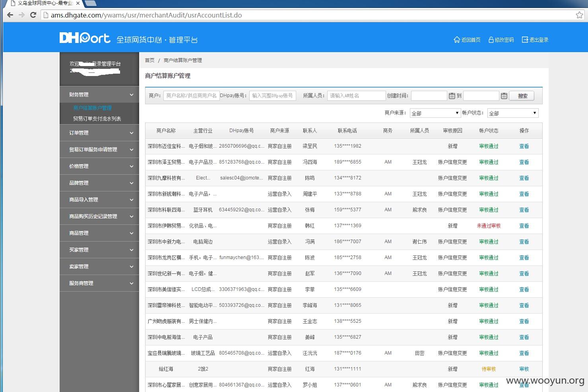This screenshot has width=588, height=392.
Task: Open calendar icon for end date
Action: [504, 96]
